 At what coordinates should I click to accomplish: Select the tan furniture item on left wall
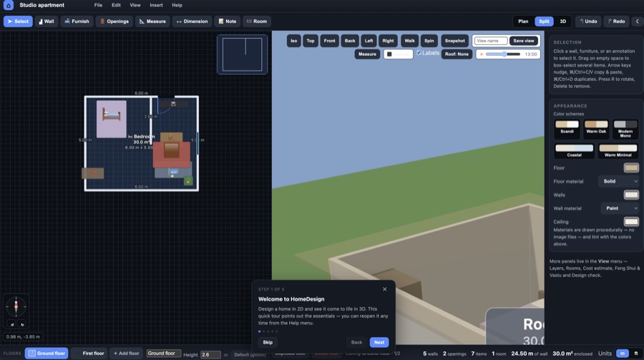click(x=93, y=173)
